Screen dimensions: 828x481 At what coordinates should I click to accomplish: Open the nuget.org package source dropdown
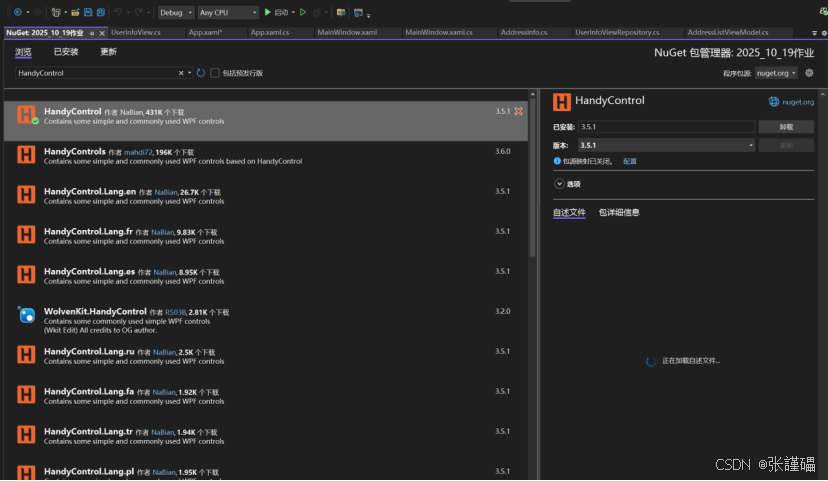pos(776,73)
